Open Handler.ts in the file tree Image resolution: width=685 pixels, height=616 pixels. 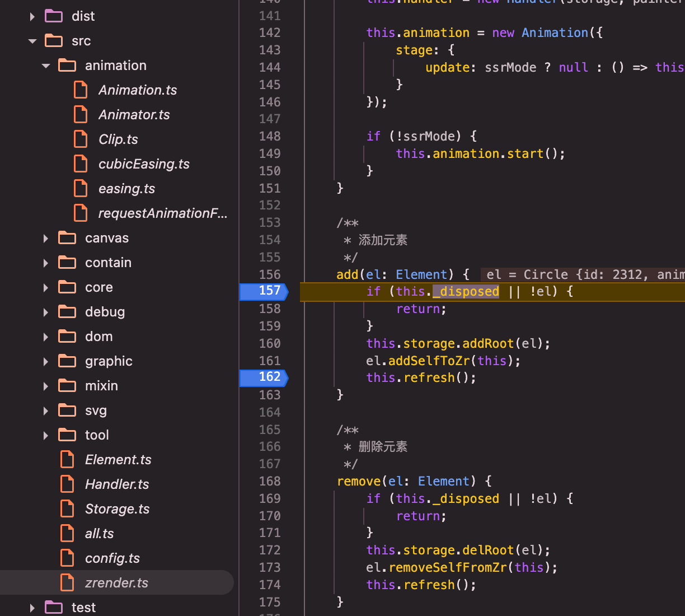coord(117,484)
